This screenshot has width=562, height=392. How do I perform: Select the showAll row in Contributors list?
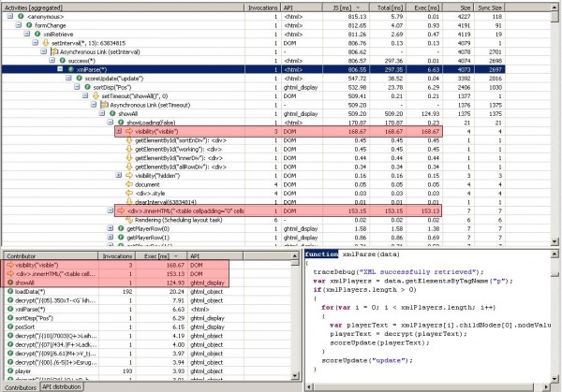[116, 283]
